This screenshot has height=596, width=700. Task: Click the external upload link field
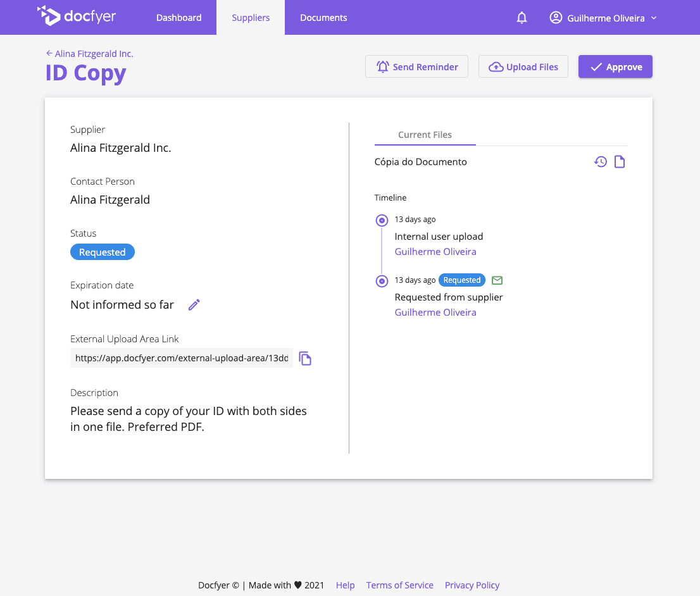(x=182, y=358)
